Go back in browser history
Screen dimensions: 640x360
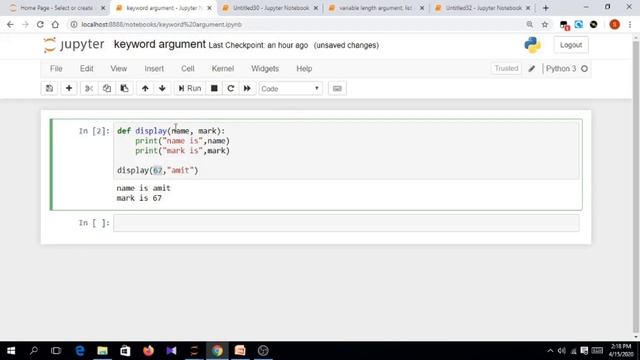(10, 24)
